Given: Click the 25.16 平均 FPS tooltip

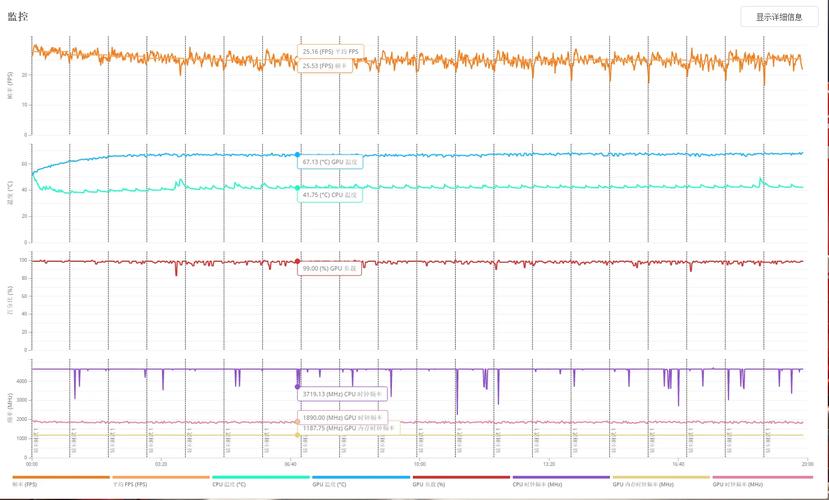Looking at the screenshot, I should [332, 51].
